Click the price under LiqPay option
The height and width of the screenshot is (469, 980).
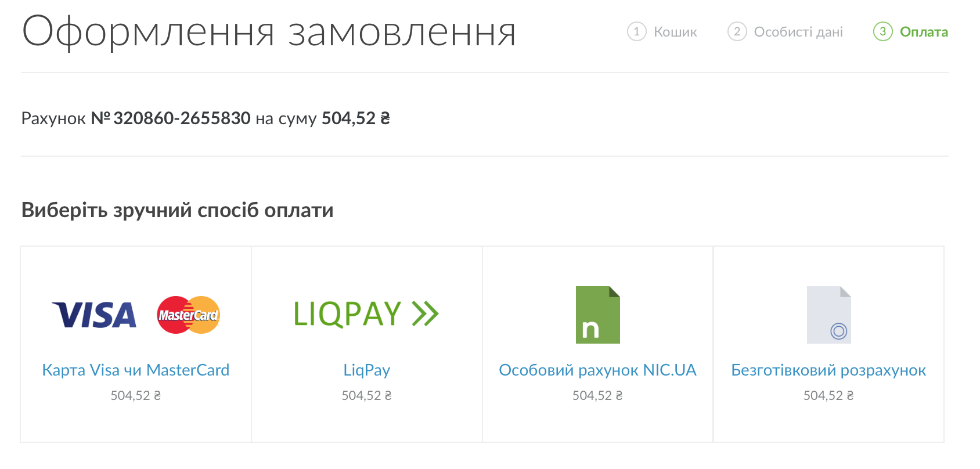[366, 395]
